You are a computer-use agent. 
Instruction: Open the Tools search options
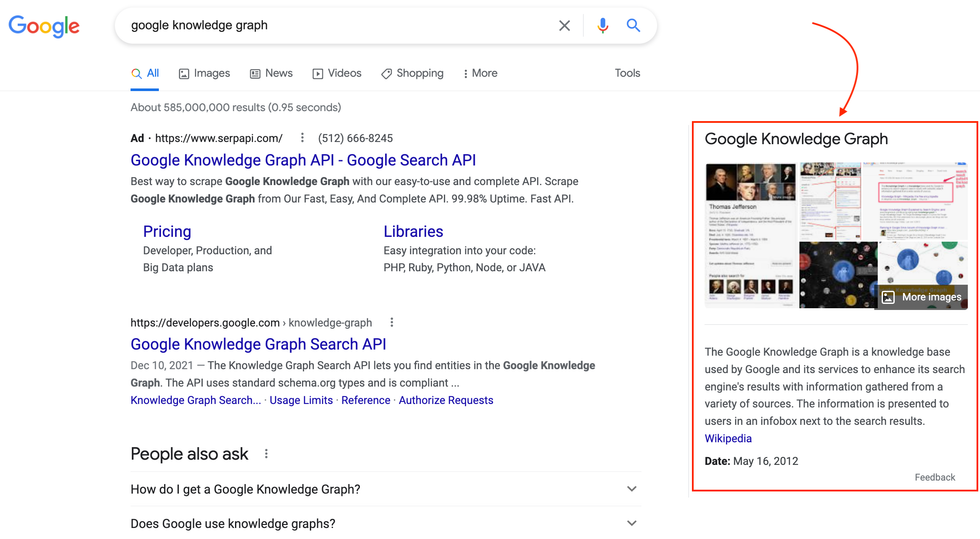627,73
